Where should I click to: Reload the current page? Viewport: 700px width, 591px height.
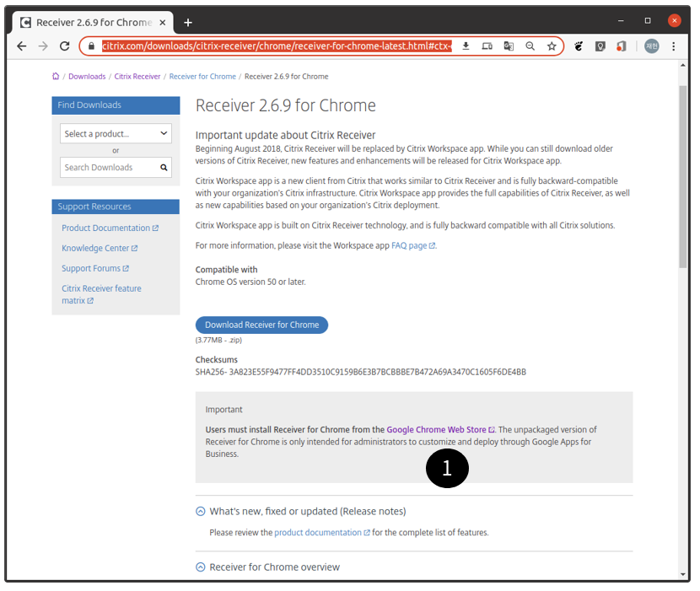tap(65, 46)
